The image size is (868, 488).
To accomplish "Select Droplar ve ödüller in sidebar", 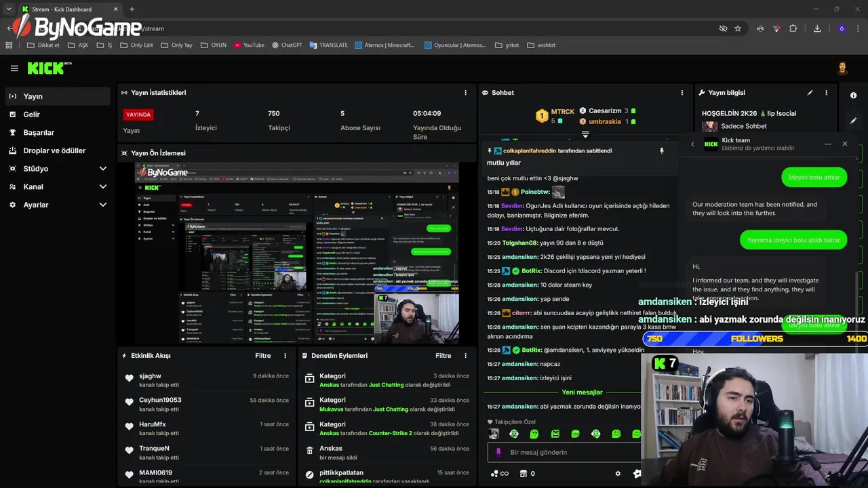I will [x=58, y=150].
